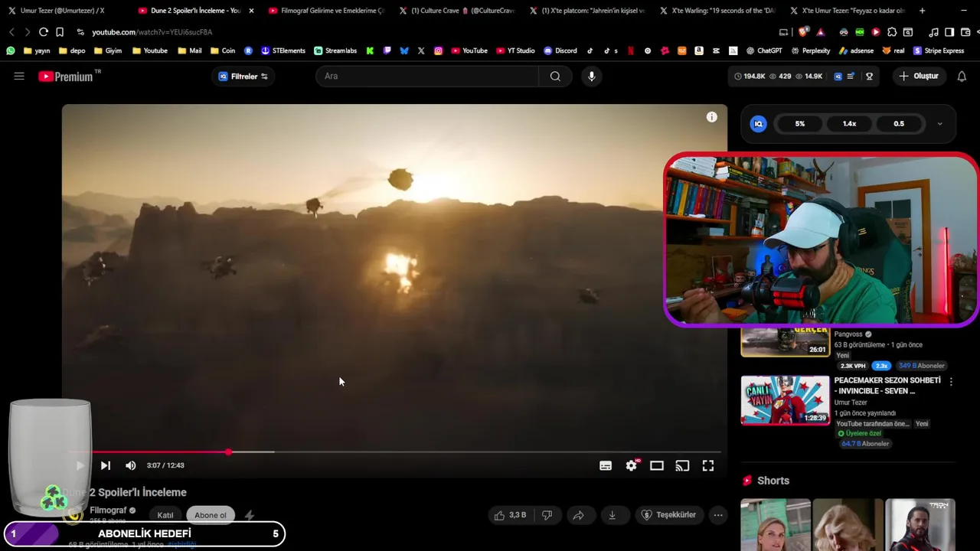The height and width of the screenshot is (551, 980).
Task: Toggle subtitles/closed captions in player
Action: (x=606, y=465)
